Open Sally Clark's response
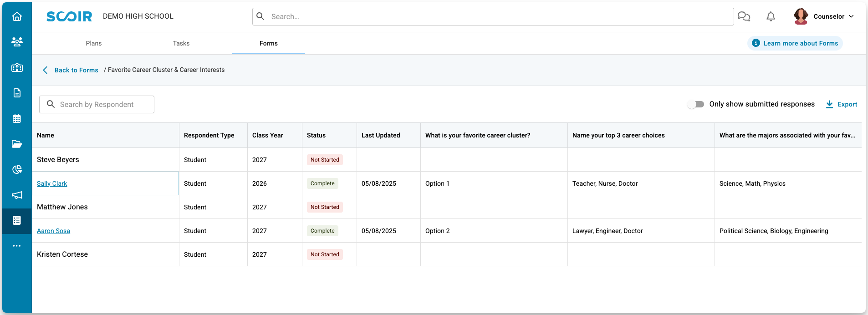868x315 pixels. 52,183
